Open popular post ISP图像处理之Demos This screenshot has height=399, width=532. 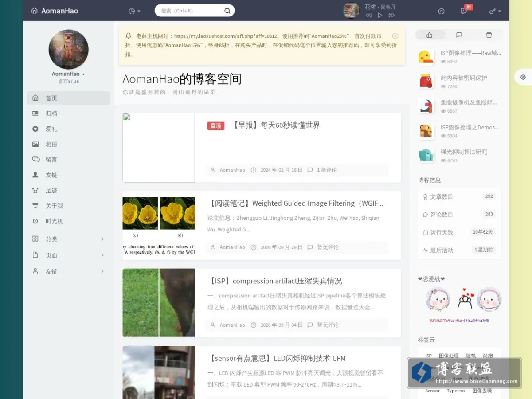(x=469, y=127)
